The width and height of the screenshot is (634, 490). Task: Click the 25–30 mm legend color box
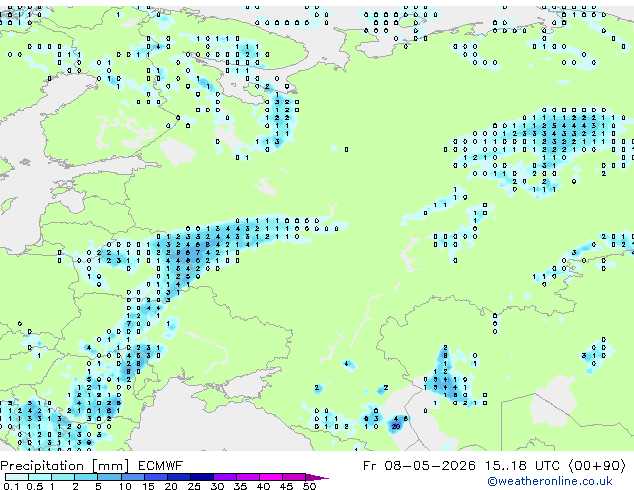click(x=202, y=477)
